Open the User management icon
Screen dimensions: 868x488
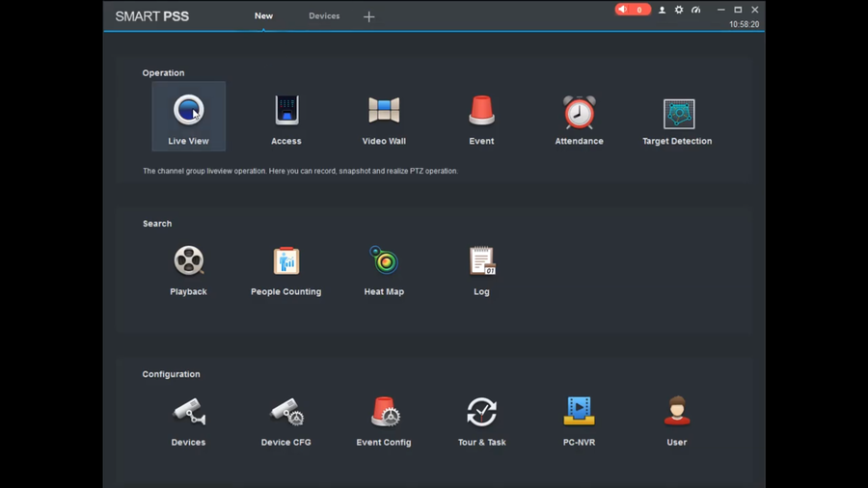[677, 411]
